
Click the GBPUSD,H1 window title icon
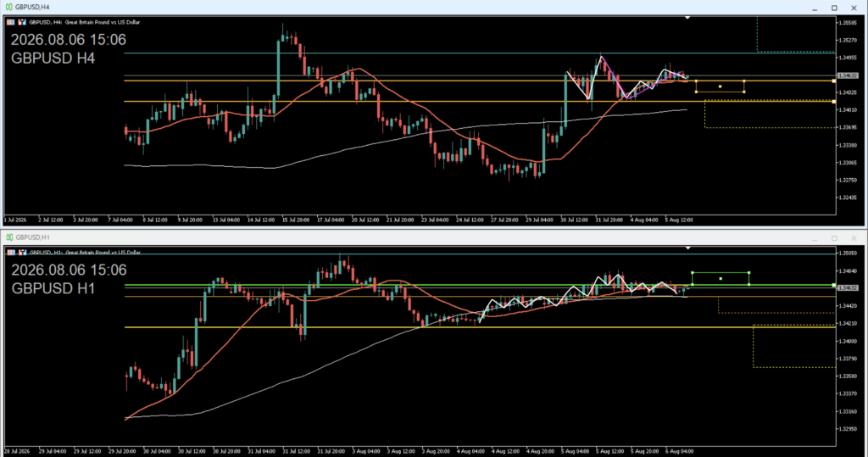(8, 237)
